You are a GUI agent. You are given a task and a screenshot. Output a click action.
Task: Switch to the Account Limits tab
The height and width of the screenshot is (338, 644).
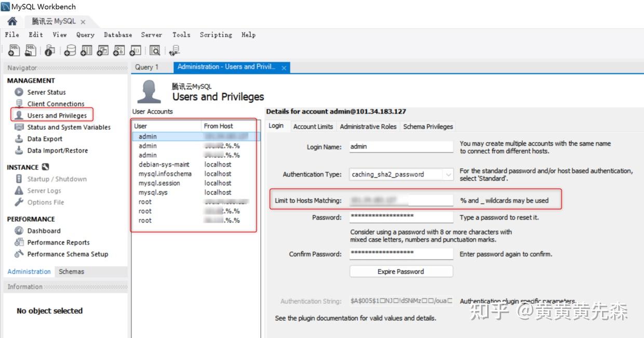[x=313, y=126]
